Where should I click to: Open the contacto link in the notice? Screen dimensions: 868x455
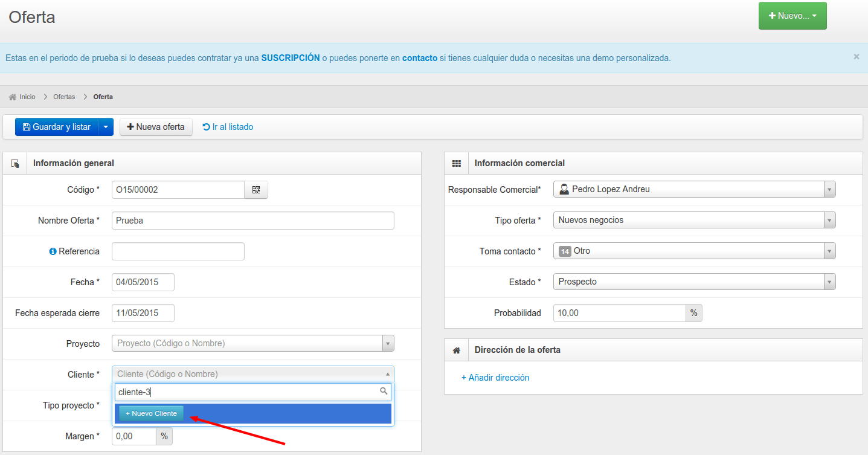pos(420,58)
